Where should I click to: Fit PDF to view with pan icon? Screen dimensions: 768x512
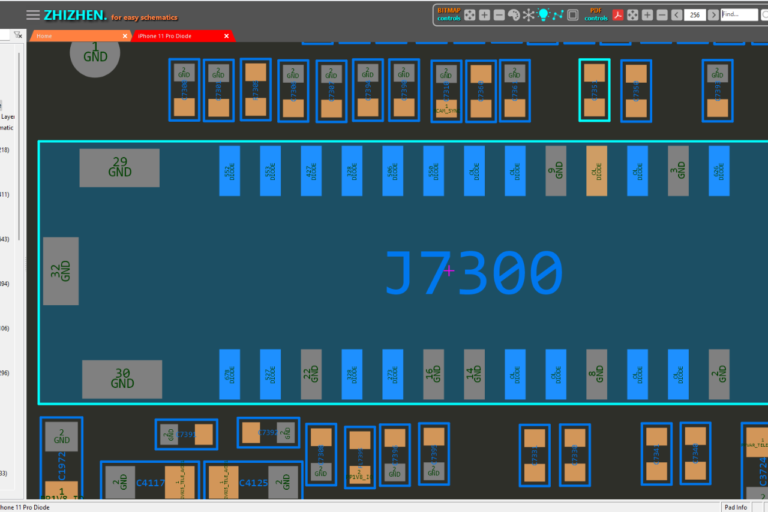(632, 15)
